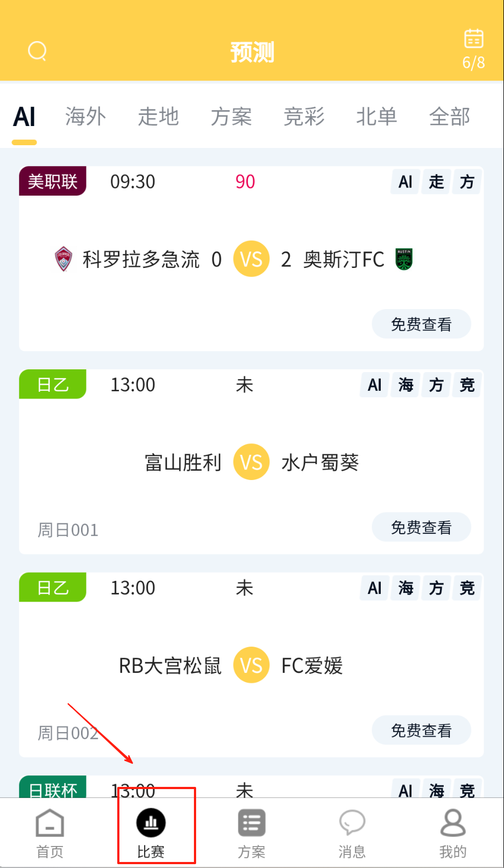The width and height of the screenshot is (504, 868).
Task: Tap VS badge between 富山胜利 and 水户蜀葵
Action: pos(251,462)
